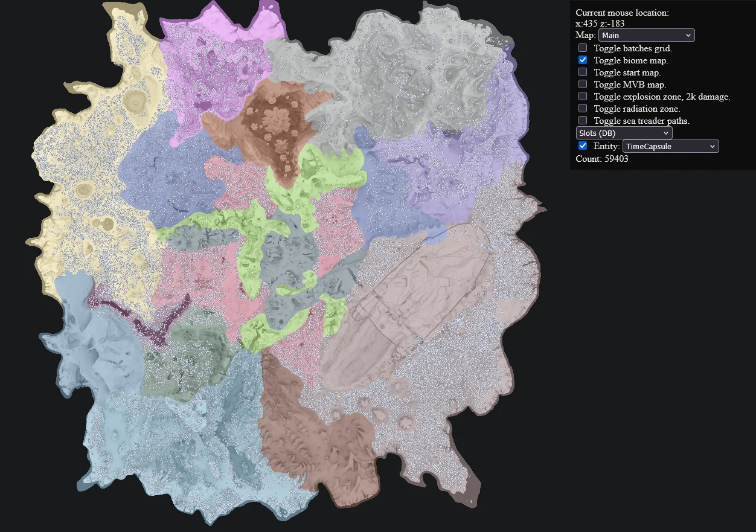Click the 'Current mouse location:' text
Screen dimensions: 756x532
pyautogui.click(x=622, y=13)
